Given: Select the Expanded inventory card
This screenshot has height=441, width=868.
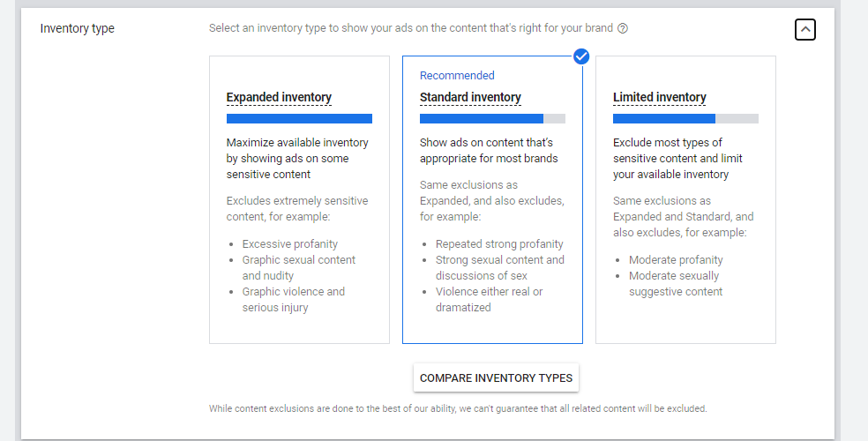Looking at the screenshot, I should (x=300, y=199).
